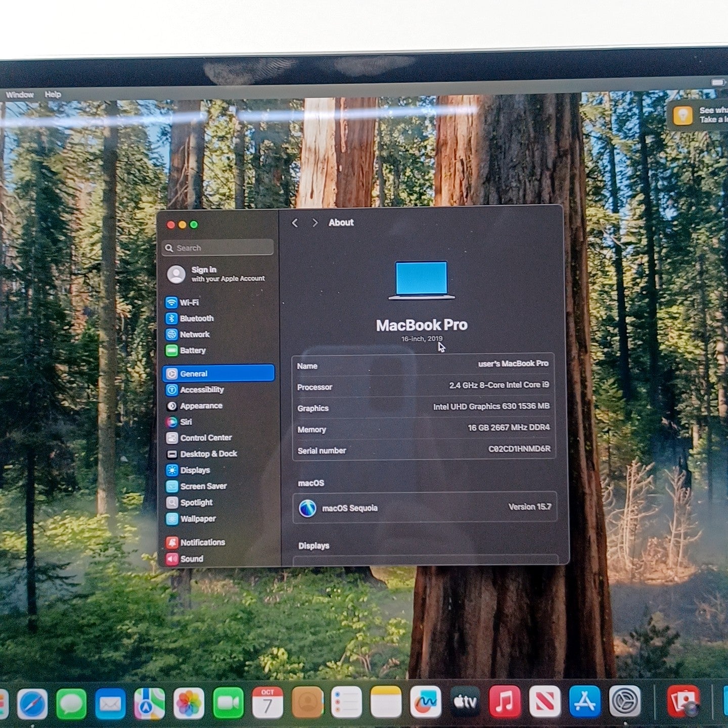The image size is (728, 728).
Task: Open Notifications settings
Action: tap(202, 542)
